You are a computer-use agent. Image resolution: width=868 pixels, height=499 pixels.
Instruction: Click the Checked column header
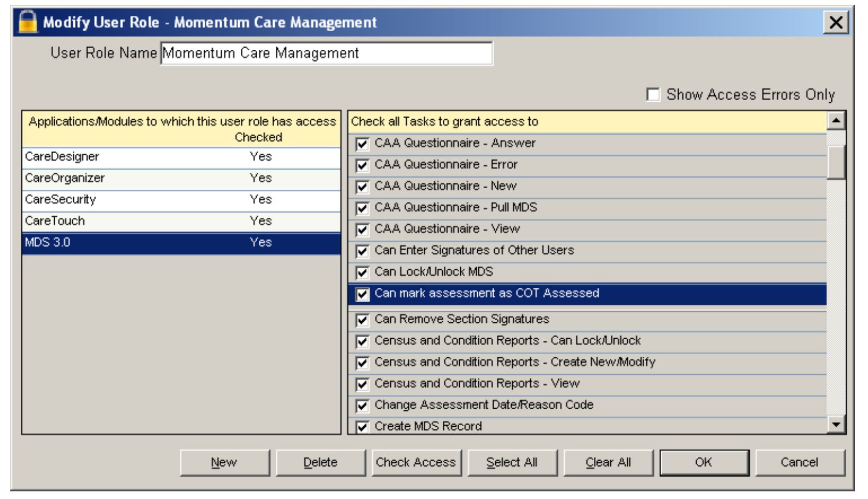258,137
